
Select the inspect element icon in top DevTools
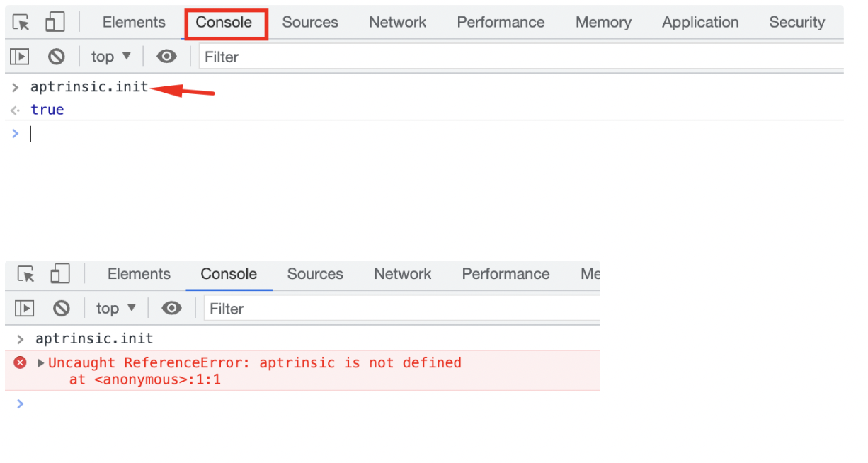click(x=22, y=23)
